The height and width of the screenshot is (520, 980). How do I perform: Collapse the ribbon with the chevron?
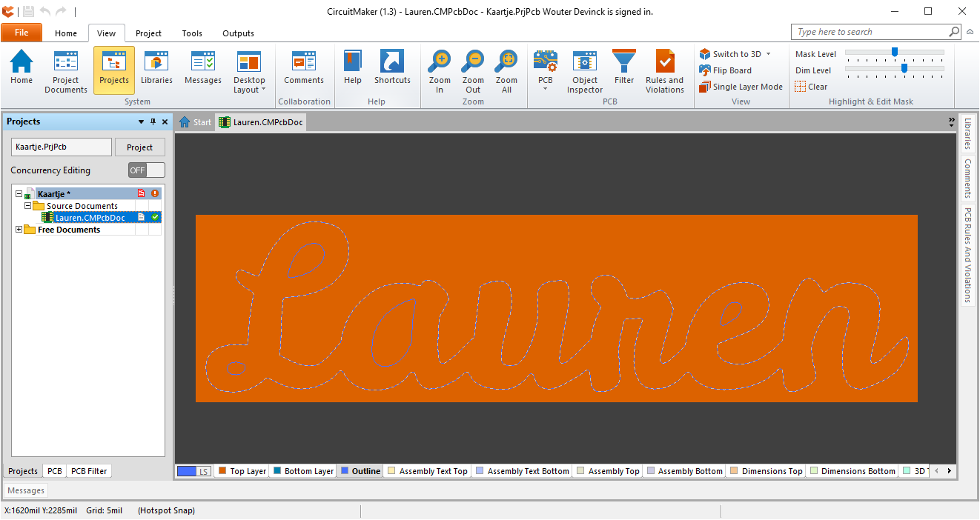[x=970, y=32]
